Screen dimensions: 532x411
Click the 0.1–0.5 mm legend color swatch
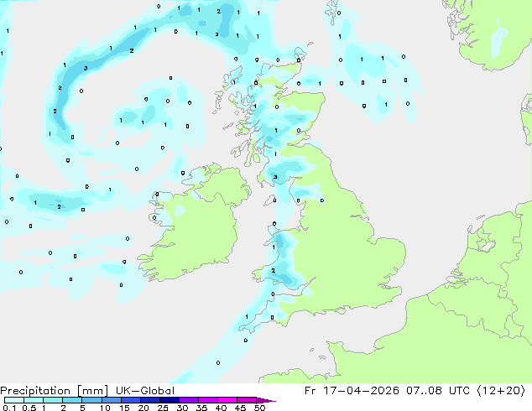(x=14, y=400)
